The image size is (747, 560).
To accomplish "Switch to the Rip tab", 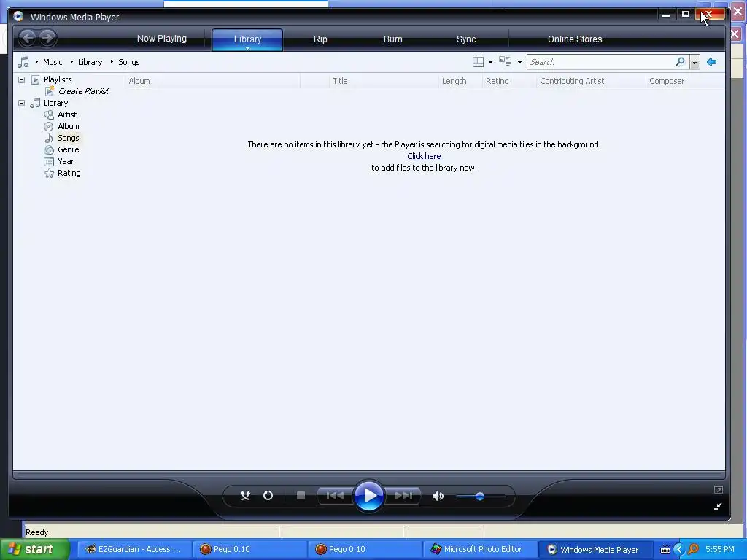I will coord(320,39).
